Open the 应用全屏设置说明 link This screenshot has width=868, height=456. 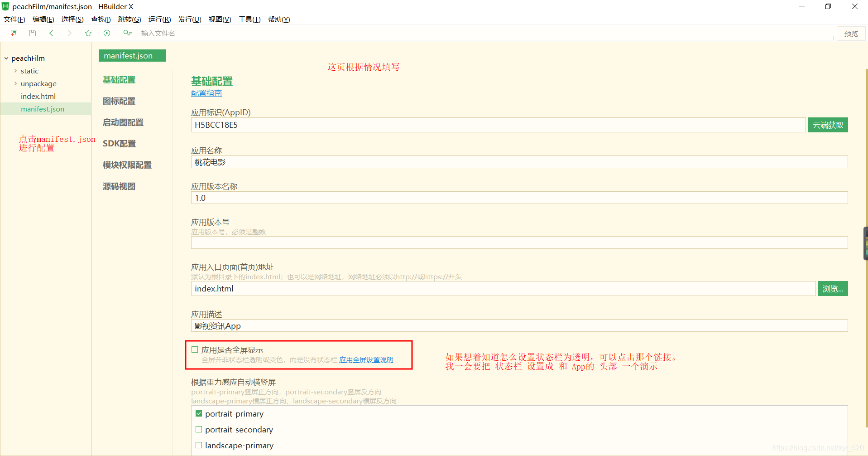[x=366, y=359]
